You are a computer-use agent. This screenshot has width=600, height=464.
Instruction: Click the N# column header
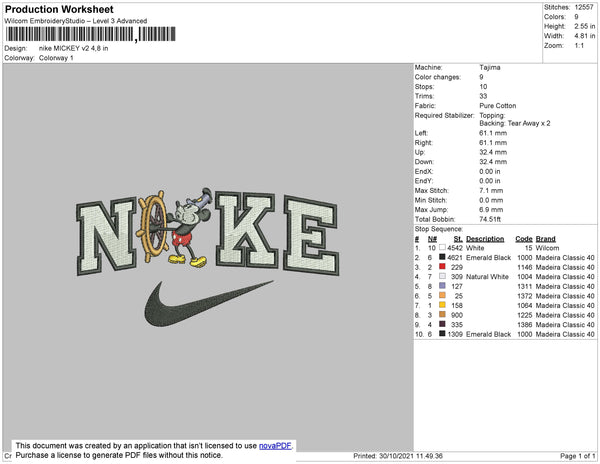pyautogui.click(x=432, y=239)
